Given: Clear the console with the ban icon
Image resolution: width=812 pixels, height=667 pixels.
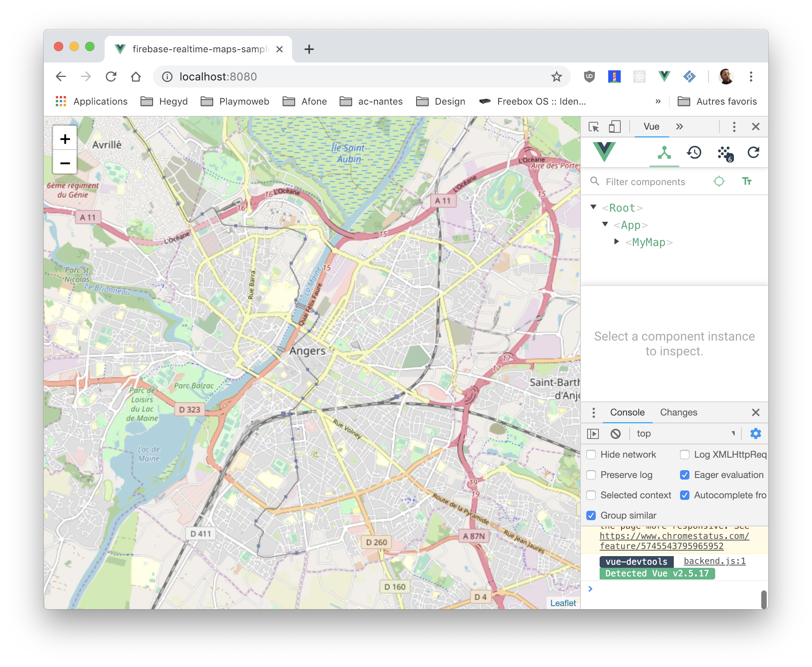Looking at the screenshot, I should coord(616,434).
